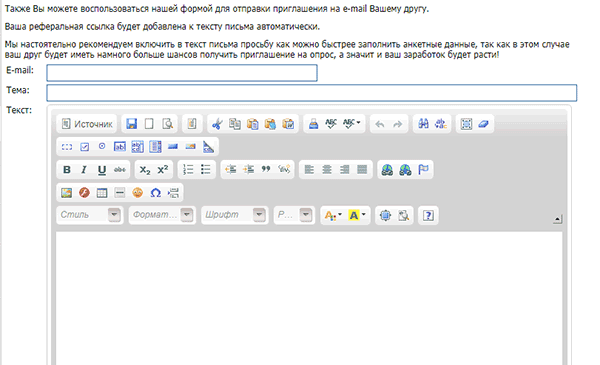Click the Save disk icon
Screen dimensions: 600x365
point(132,124)
